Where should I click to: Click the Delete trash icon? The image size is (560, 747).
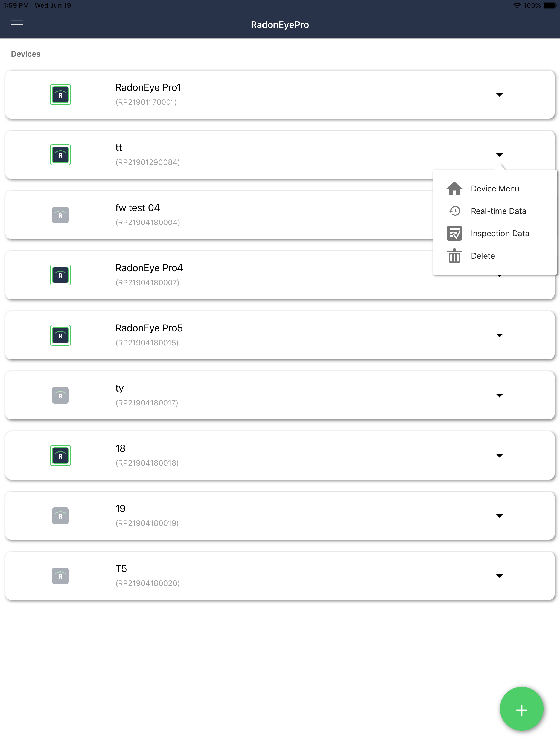click(x=454, y=256)
